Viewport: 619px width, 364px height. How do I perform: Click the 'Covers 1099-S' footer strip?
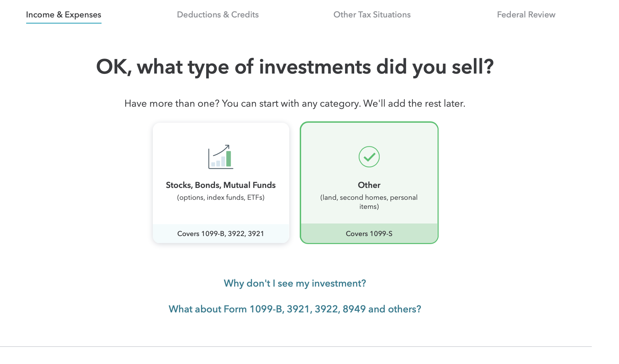[x=369, y=234]
